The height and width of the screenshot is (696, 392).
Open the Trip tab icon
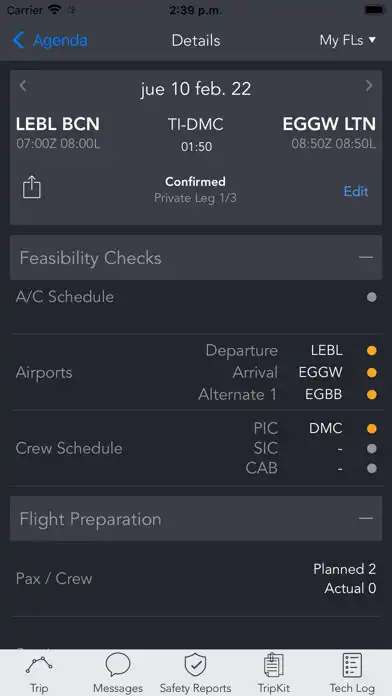(x=39, y=666)
